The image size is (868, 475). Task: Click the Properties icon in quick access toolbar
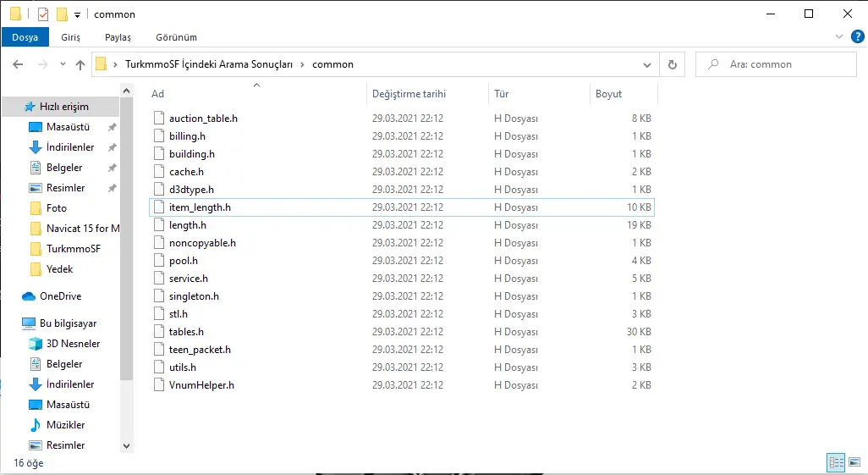tap(43, 14)
